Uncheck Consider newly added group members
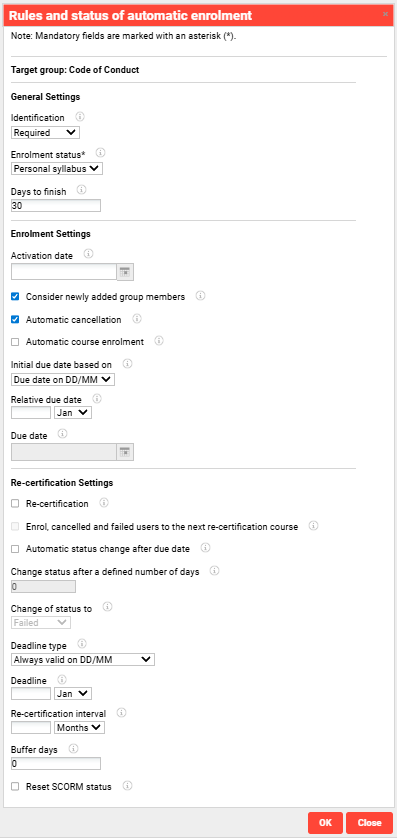This screenshot has height=838, width=397. point(15,296)
